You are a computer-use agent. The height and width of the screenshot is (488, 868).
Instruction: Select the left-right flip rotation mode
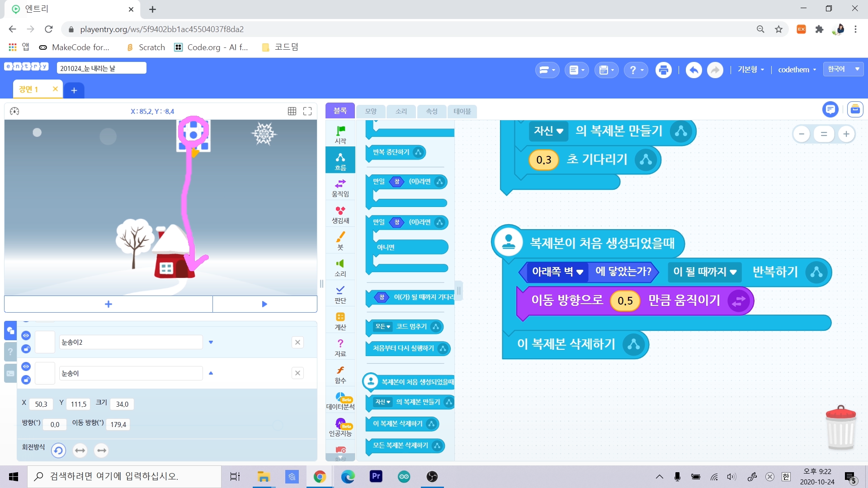coord(80,450)
